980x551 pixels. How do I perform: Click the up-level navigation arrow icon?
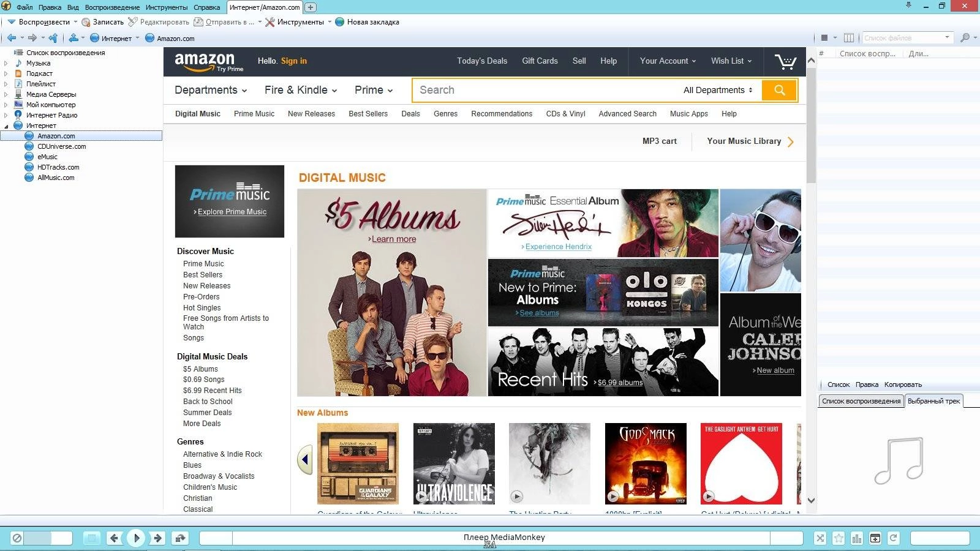click(53, 38)
